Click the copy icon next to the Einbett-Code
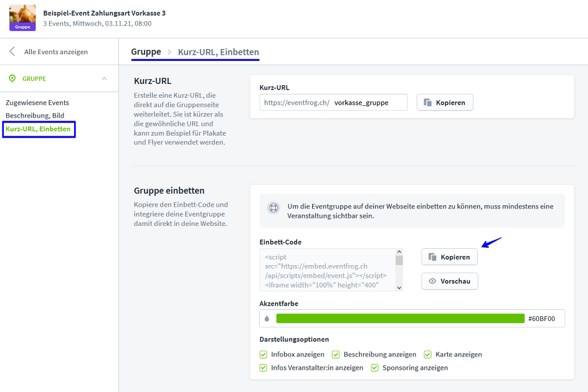Viewport: 588px width, 392px height. [432, 257]
